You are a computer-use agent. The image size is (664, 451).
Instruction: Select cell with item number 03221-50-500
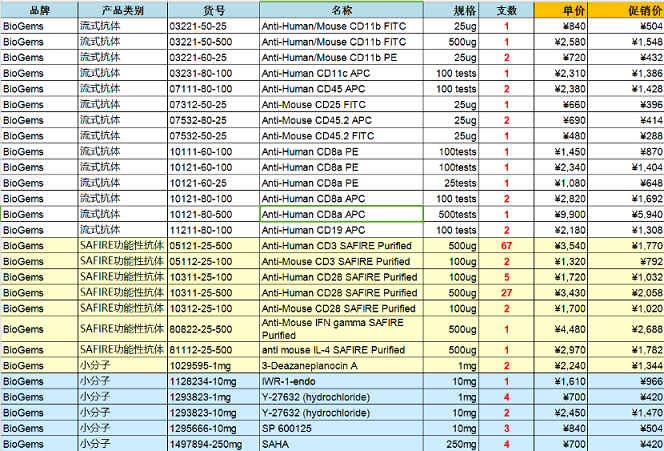click(213, 42)
